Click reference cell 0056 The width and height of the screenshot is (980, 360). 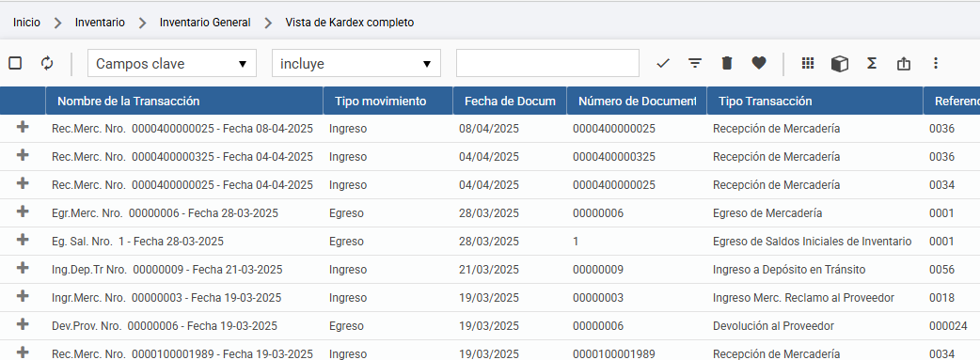[x=941, y=270]
